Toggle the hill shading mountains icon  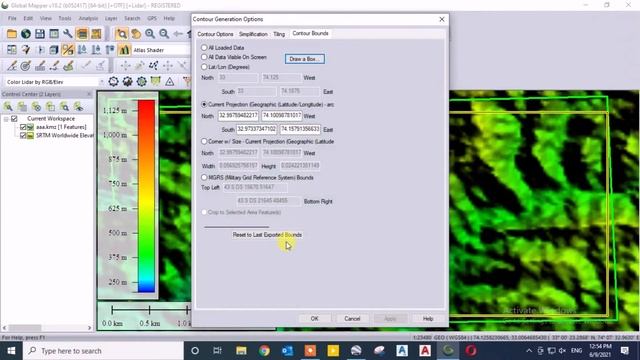point(124,50)
